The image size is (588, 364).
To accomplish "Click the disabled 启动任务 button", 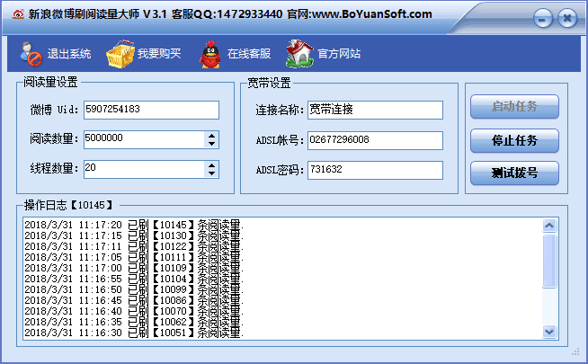I will (514, 106).
